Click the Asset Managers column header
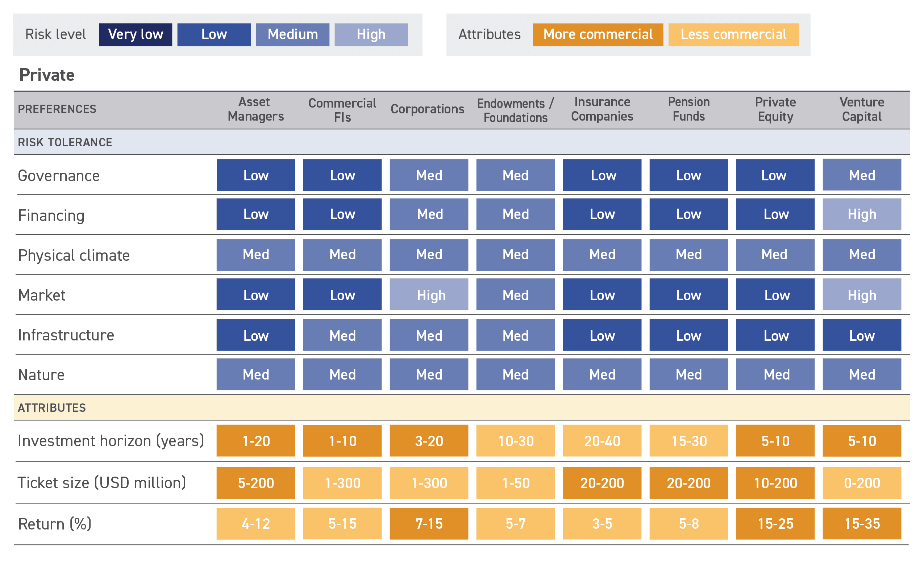Viewport: 924px width, 582px height. coord(255,109)
